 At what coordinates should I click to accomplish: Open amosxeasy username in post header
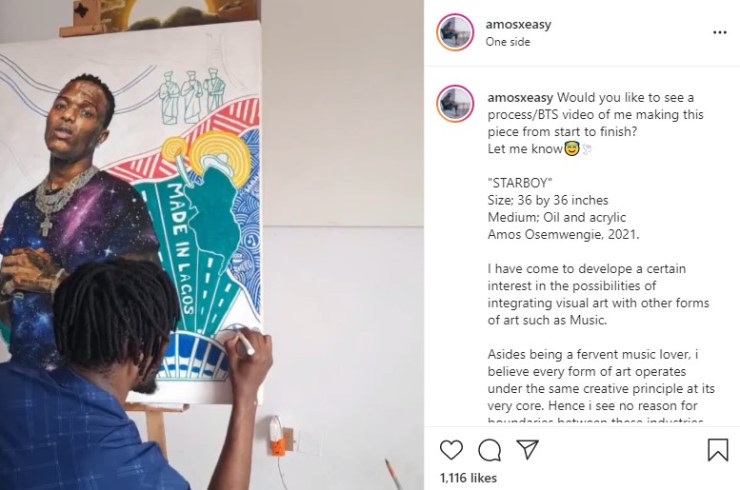click(518, 24)
